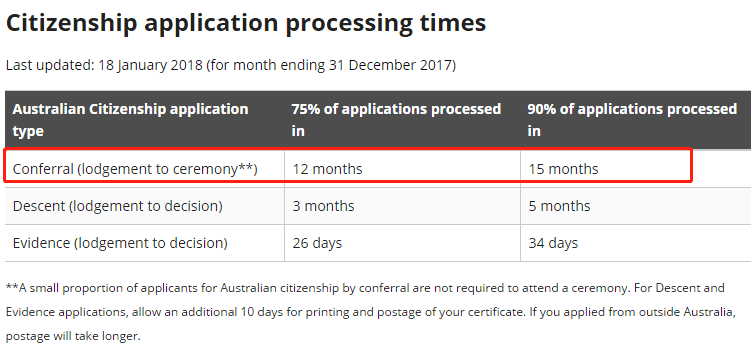
Task: Select the Descent (lodgement to decision) row label
Action: (x=117, y=206)
